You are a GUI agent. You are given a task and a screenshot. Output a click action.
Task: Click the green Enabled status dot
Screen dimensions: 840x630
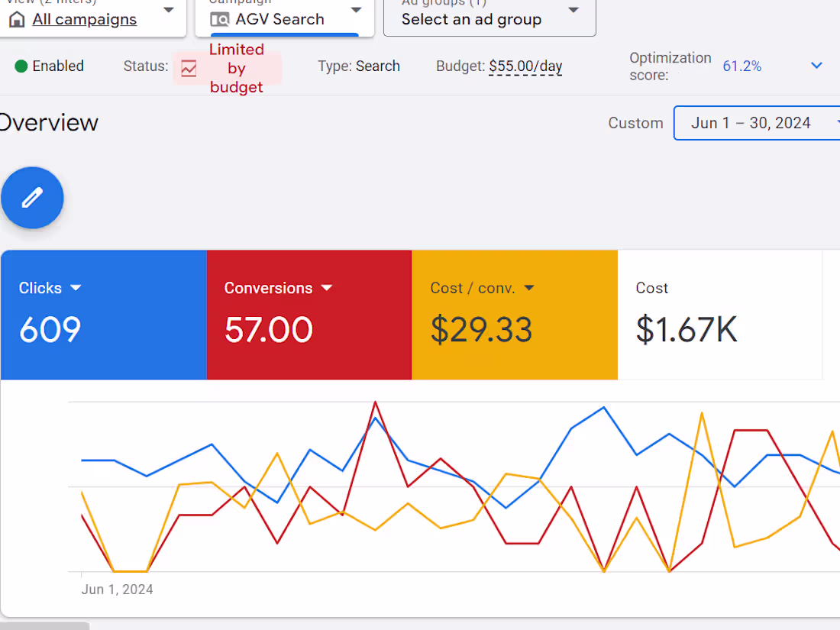[x=21, y=66]
